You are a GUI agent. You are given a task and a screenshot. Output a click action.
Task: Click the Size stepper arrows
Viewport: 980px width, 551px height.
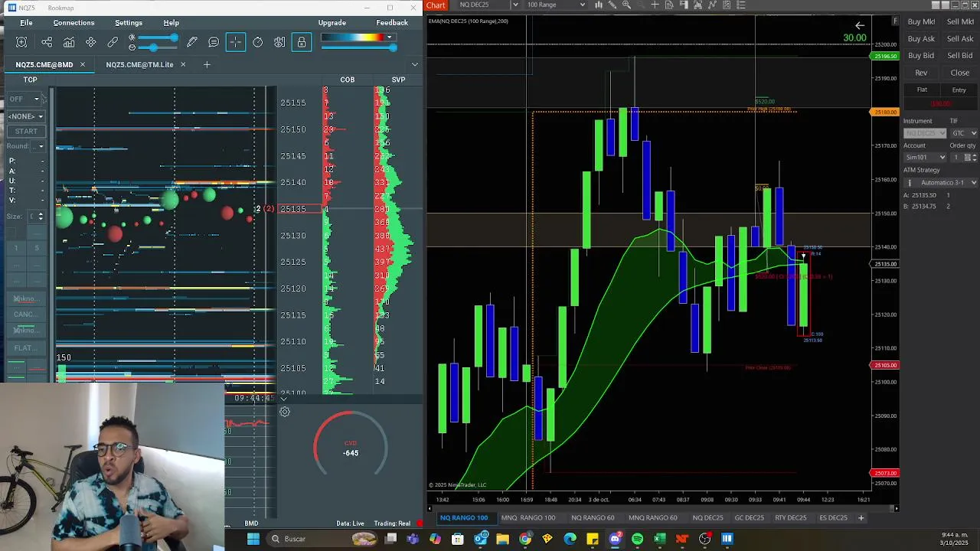click(41, 217)
